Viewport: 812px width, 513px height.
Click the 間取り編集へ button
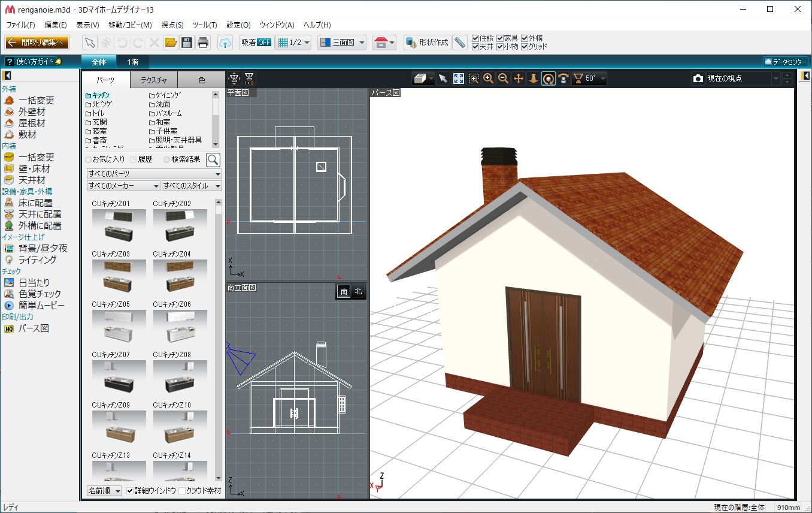[38, 43]
